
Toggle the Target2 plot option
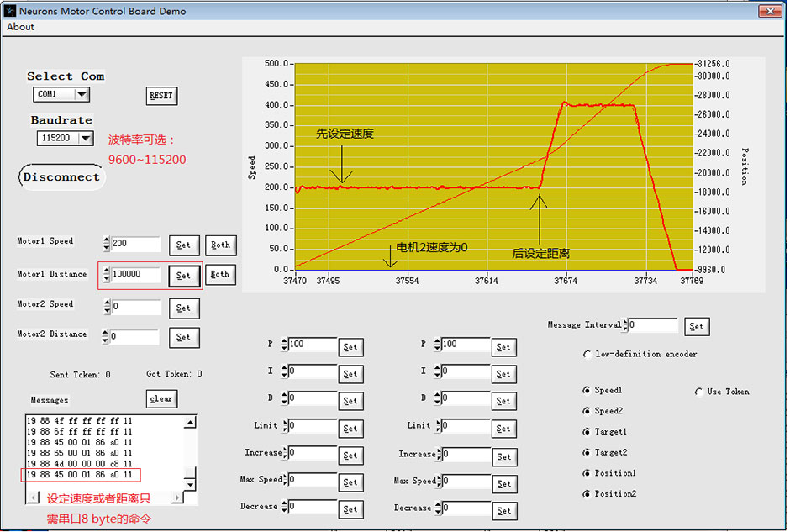[587, 452]
